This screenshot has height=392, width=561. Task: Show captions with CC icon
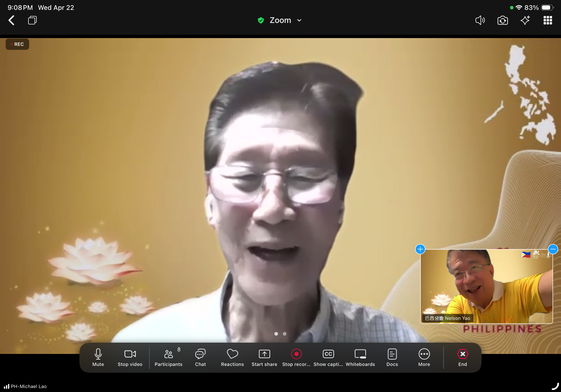click(x=328, y=357)
